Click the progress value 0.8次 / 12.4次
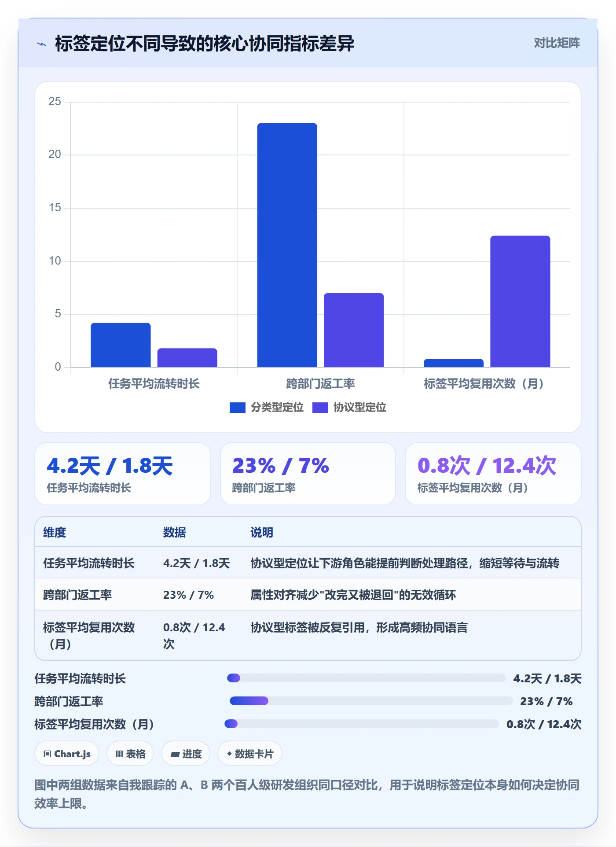The width and height of the screenshot is (616, 847). pos(544,724)
